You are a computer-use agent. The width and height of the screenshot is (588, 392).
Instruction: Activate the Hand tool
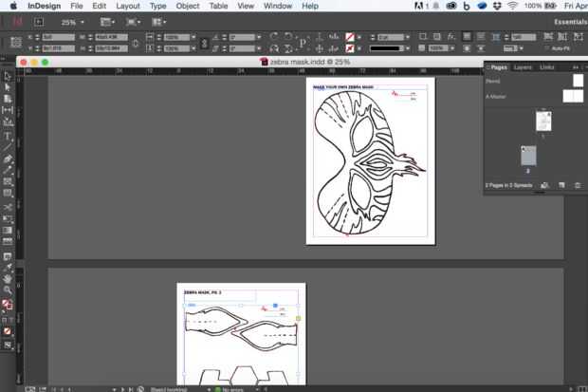pos(8,279)
